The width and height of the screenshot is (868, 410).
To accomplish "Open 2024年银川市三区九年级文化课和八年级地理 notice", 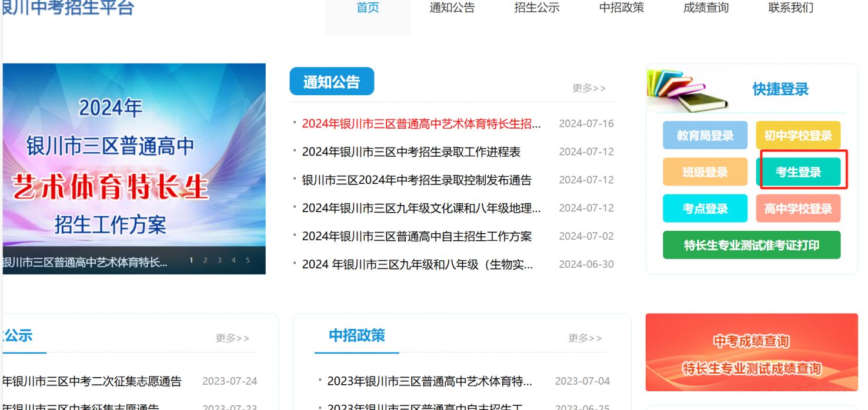I will point(421,208).
